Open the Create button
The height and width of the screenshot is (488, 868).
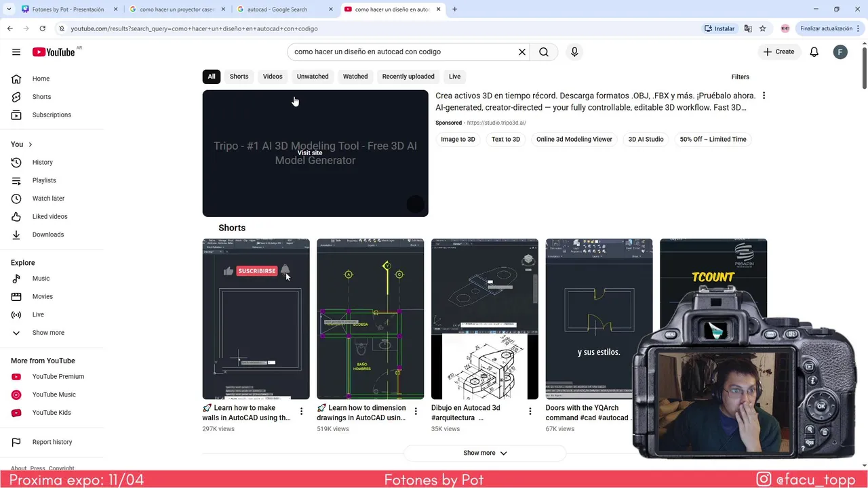(778, 52)
